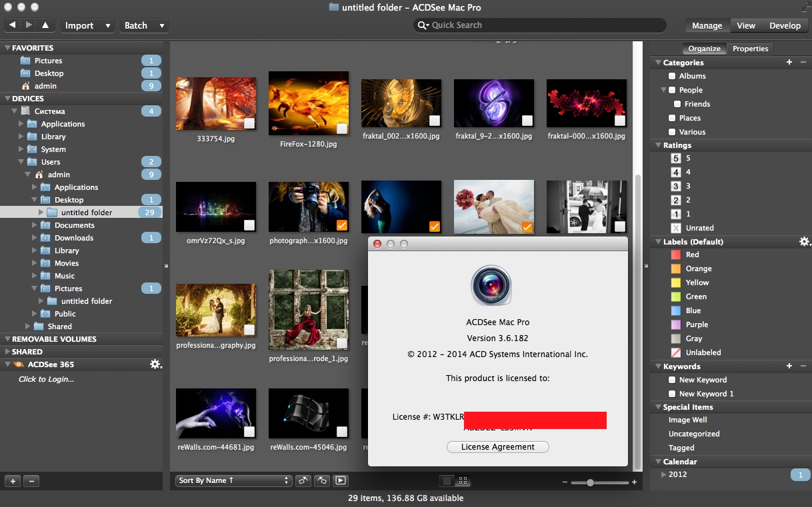Click the zoom-in plus icon
Viewport: 812px width, 507px height.
634,482
